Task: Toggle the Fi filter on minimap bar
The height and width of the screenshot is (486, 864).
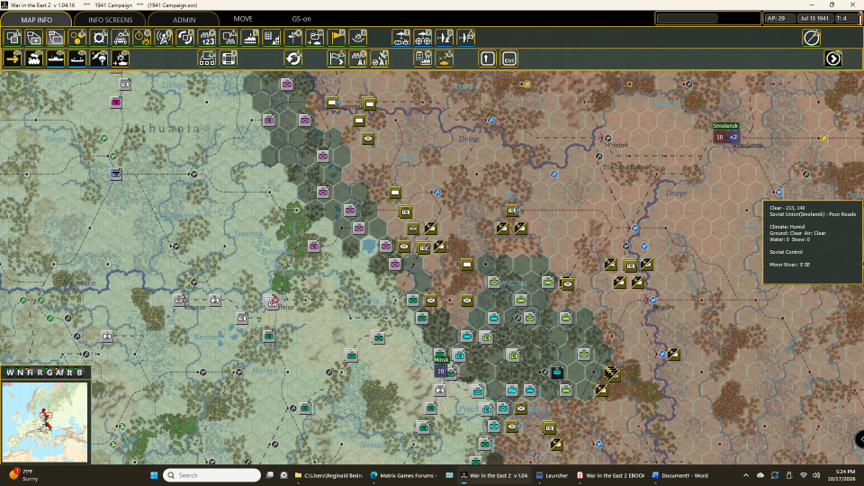Action: coord(30,372)
